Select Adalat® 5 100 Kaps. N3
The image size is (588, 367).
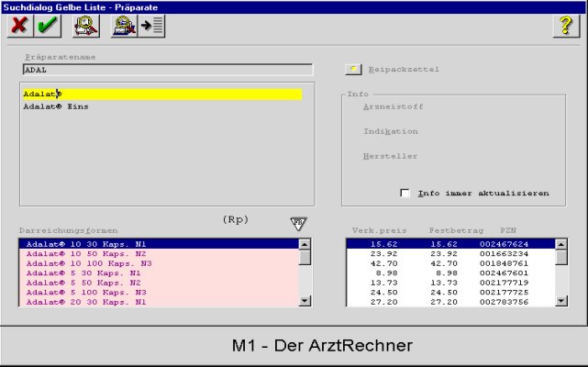159,293
